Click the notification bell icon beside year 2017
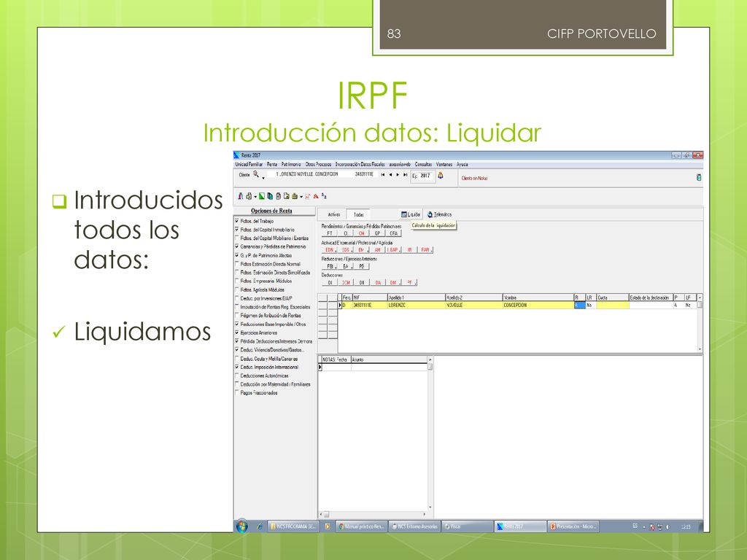 [x=441, y=175]
